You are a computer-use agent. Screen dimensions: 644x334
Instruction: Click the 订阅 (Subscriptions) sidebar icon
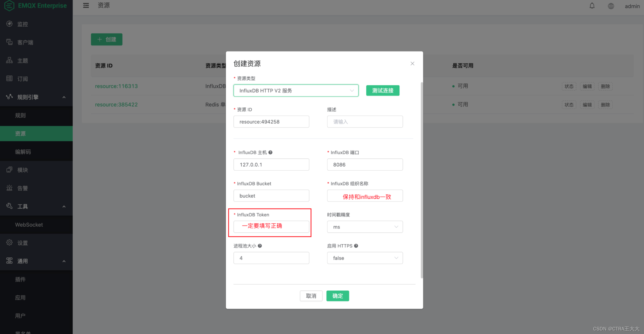[x=9, y=78]
